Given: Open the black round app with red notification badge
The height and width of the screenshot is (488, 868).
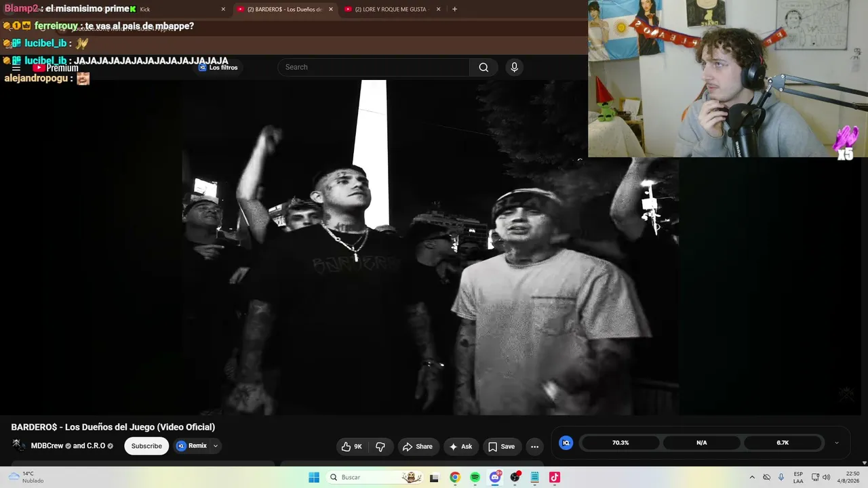Looking at the screenshot, I should pos(515,477).
